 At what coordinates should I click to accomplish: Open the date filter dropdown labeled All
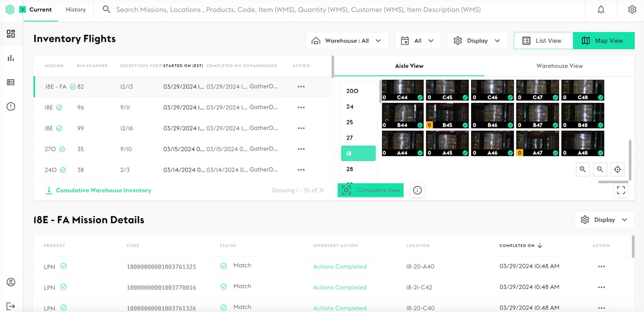click(418, 40)
